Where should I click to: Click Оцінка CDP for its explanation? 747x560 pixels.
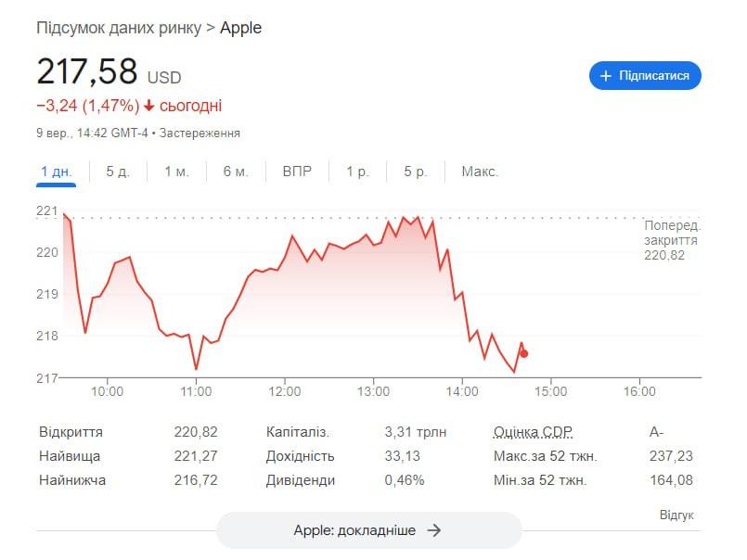coord(533,431)
